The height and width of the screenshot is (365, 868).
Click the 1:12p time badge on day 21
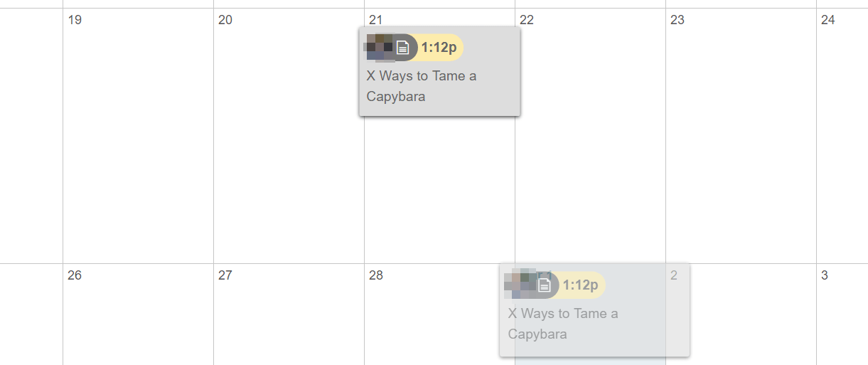[x=439, y=48]
